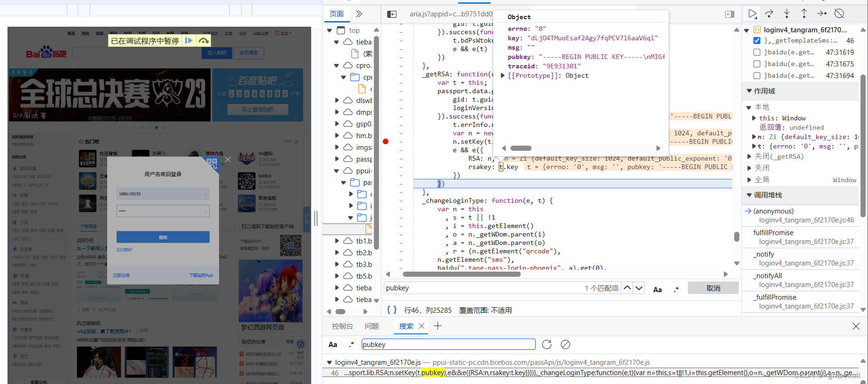The width and height of the screenshot is (868, 384).
Task: Click the 进入贴吧 button on page
Action: click(x=217, y=53)
